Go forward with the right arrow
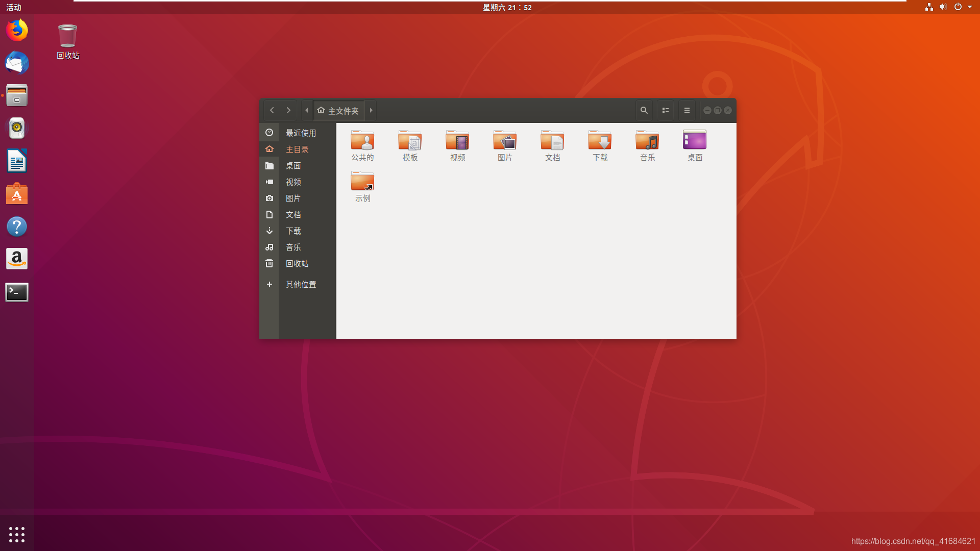980x551 pixels. (288, 110)
